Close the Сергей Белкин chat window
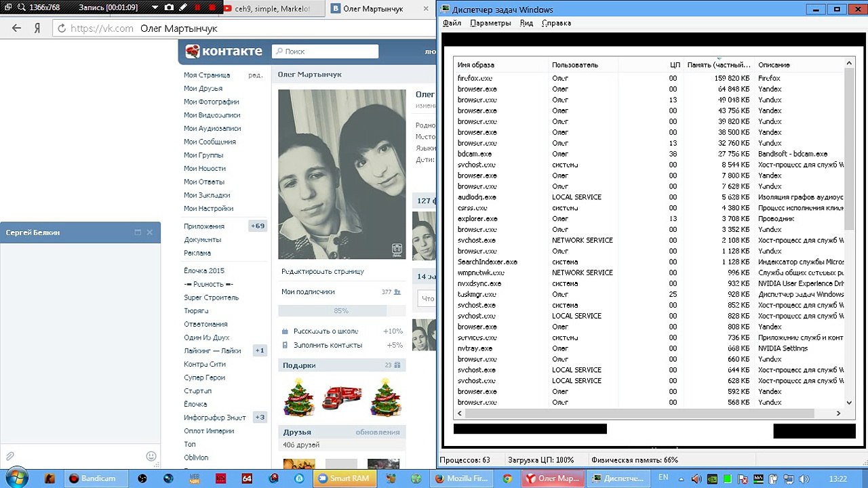 [150, 232]
